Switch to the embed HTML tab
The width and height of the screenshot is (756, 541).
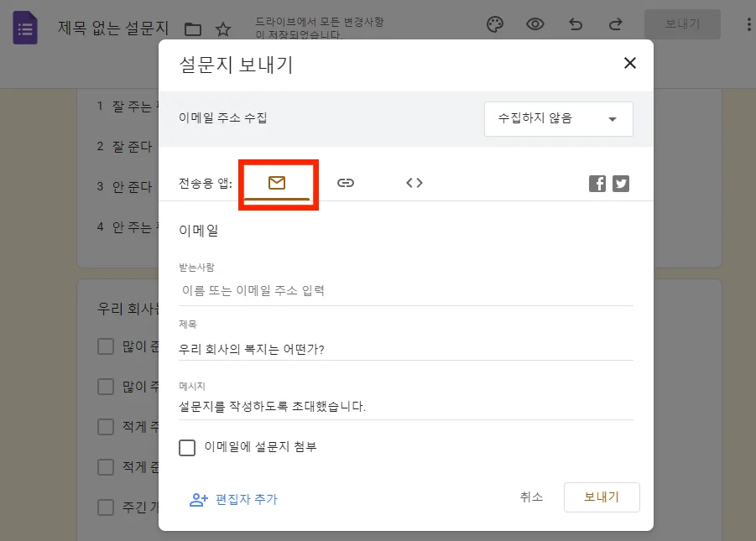pos(414,183)
